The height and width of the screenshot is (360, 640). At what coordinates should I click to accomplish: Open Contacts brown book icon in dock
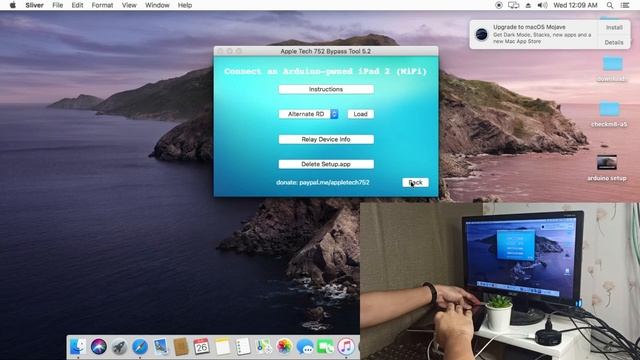pos(181,347)
